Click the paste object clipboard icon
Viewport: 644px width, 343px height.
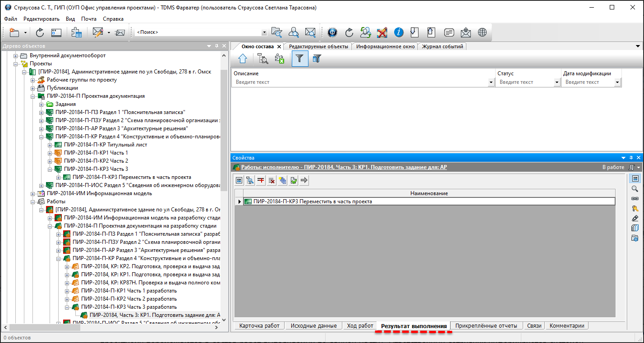(x=76, y=32)
